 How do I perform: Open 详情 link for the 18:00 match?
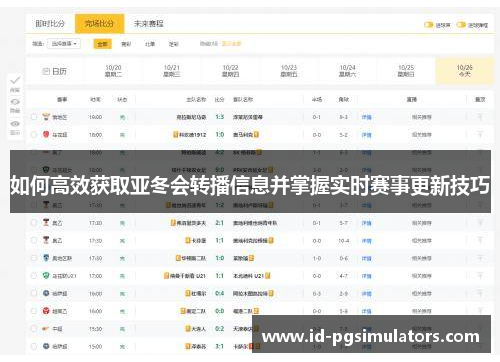point(366,135)
